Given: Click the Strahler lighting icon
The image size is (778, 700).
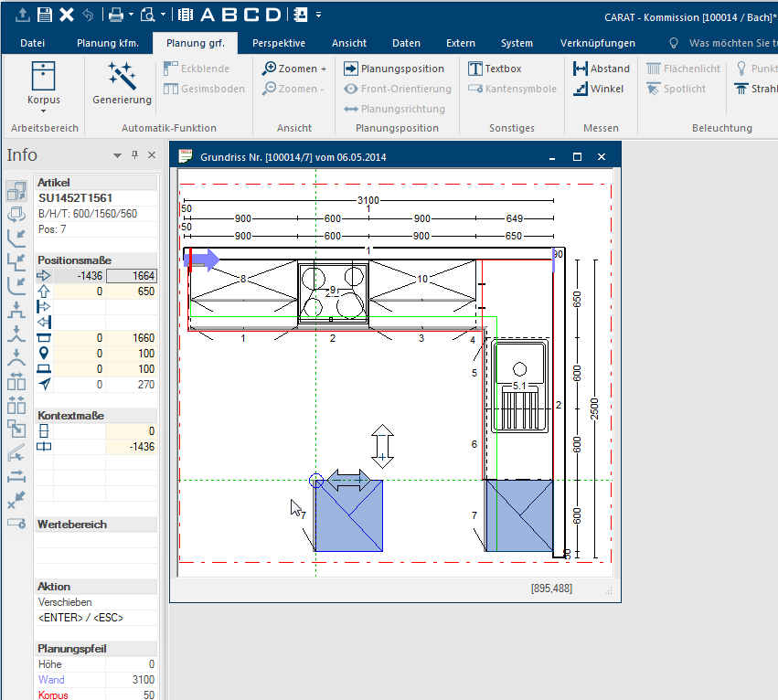Looking at the screenshot, I should 741,89.
